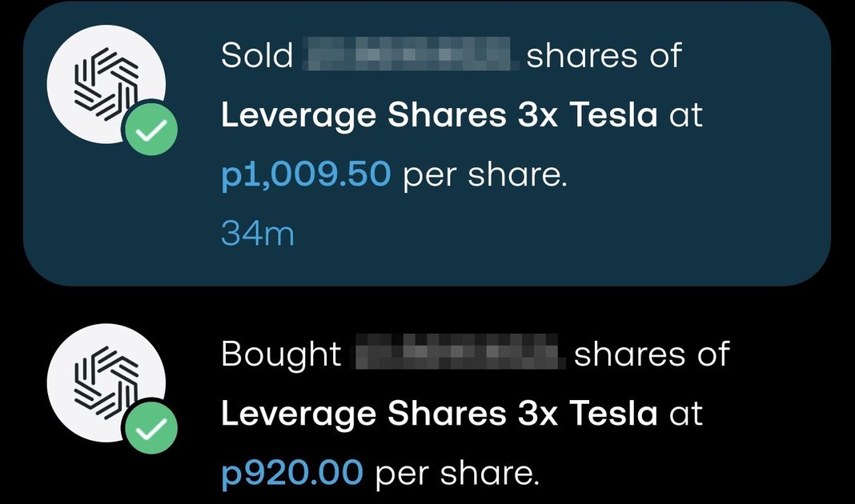Image resolution: width=855 pixels, height=504 pixels.
Task: Click "at" after Tesla in the Sold notification
Action: coord(686,116)
